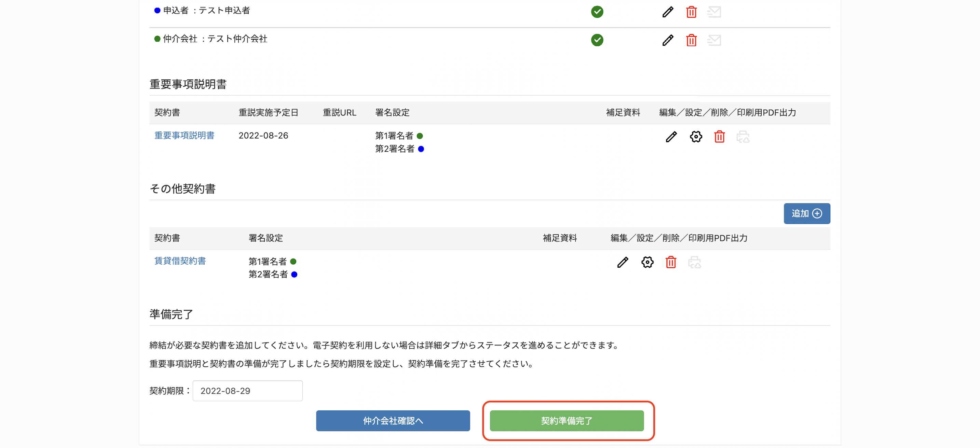Click the 重説実施予定日 column header
The width and height of the screenshot is (980, 448).
pos(268,113)
